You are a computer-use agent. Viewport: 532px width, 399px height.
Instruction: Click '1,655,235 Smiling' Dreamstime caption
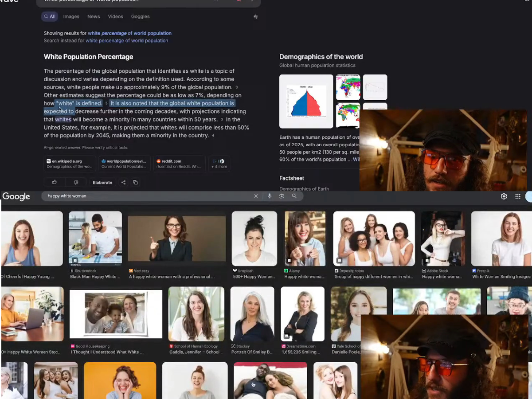click(x=301, y=352)
